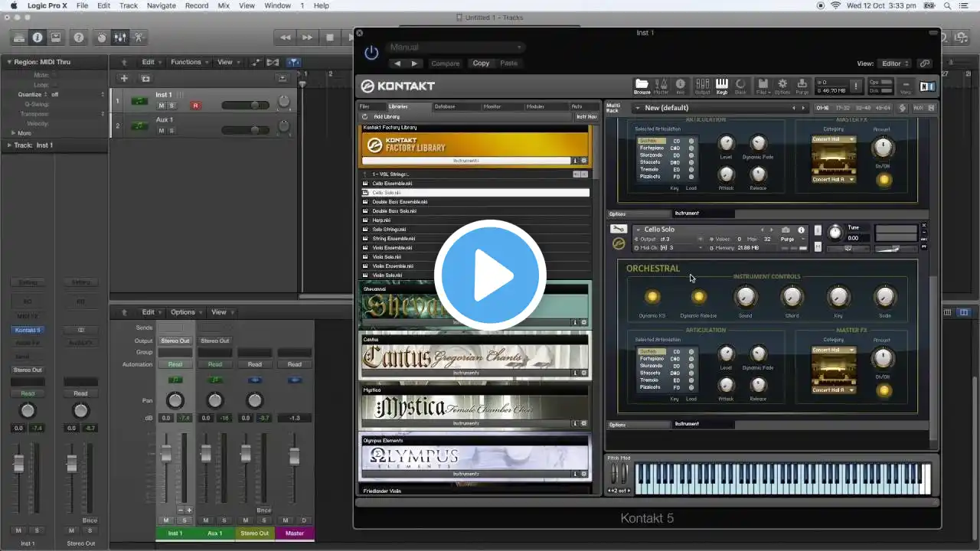Open the View Editor dropdown
980x551 pixels.
(895, 64)
